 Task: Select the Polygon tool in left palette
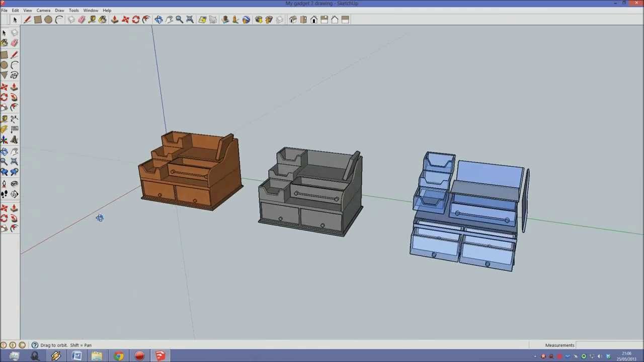[4, 75]
